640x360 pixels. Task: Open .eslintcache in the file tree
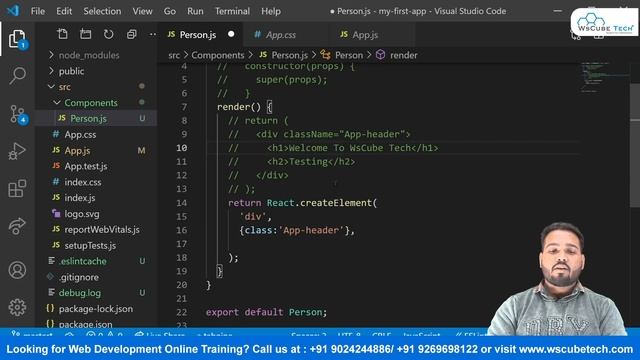96,261
